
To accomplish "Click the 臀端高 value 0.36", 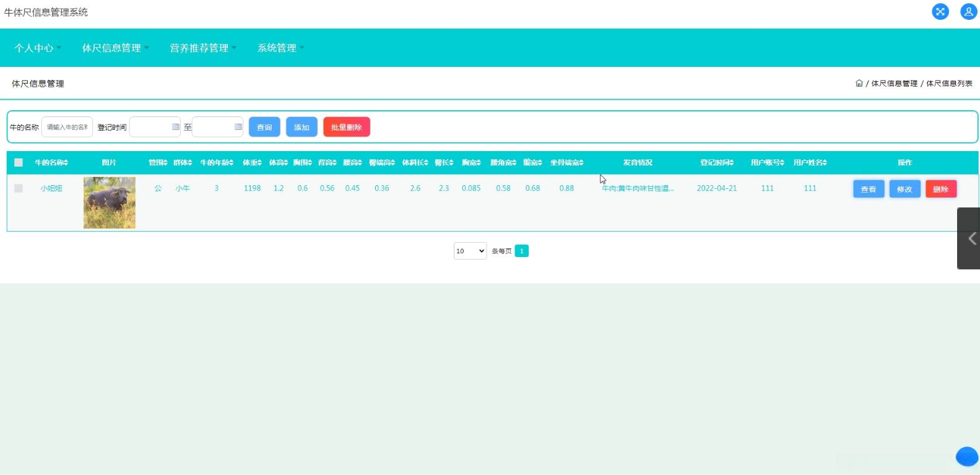I will pyautogui.click(x=382, y=188).
